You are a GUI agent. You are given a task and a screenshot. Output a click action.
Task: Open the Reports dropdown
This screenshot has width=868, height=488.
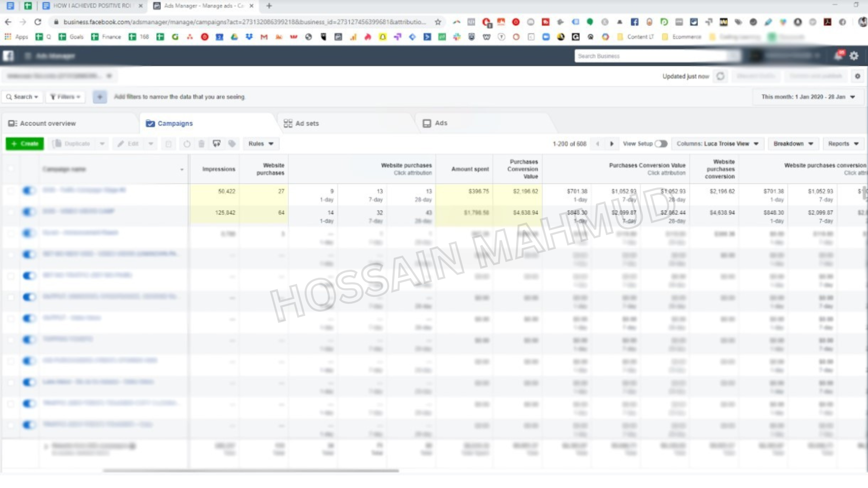tap(843, 144)
